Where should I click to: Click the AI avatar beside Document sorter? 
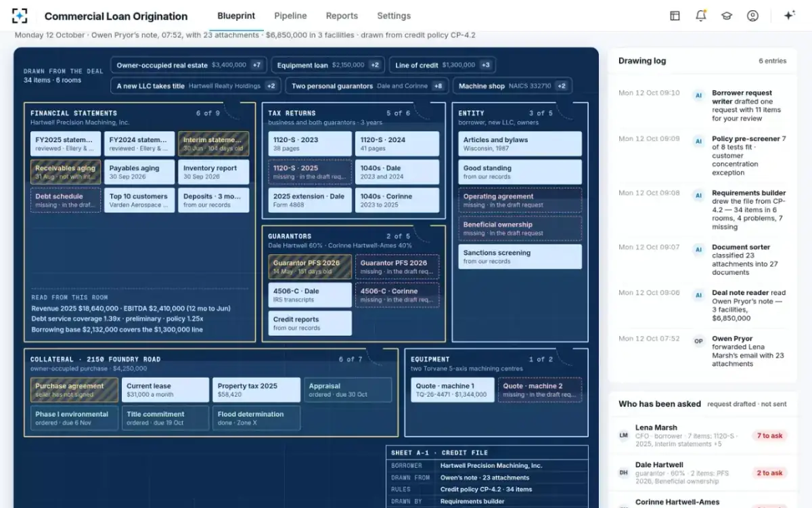click(x=698, y=250)
